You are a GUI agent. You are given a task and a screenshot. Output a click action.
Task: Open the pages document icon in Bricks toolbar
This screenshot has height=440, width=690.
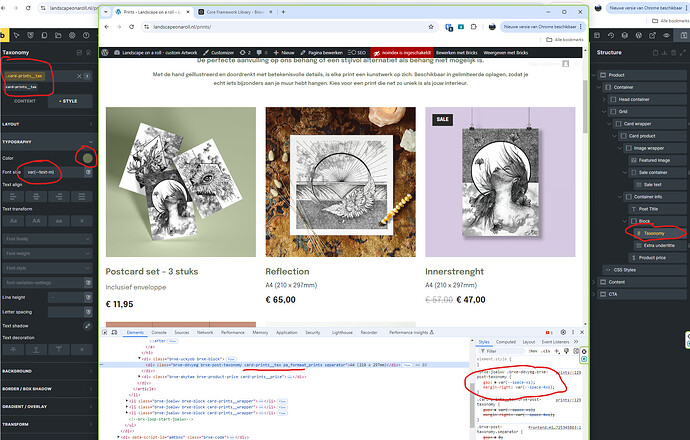[44, 35]
